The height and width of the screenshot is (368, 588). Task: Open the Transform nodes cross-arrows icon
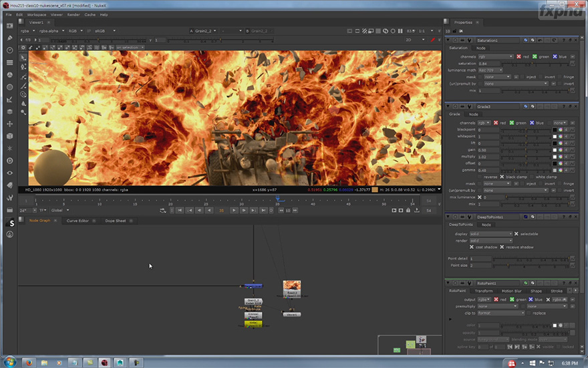[10, 124]
